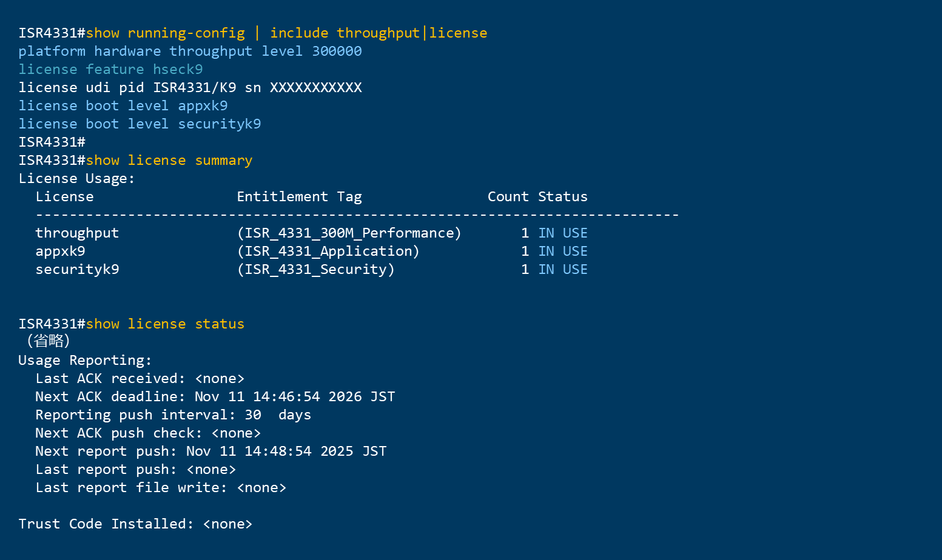942x560 pixels.
Task: Click the 'Trust Code Installed' line
Action: coord(135,524)
